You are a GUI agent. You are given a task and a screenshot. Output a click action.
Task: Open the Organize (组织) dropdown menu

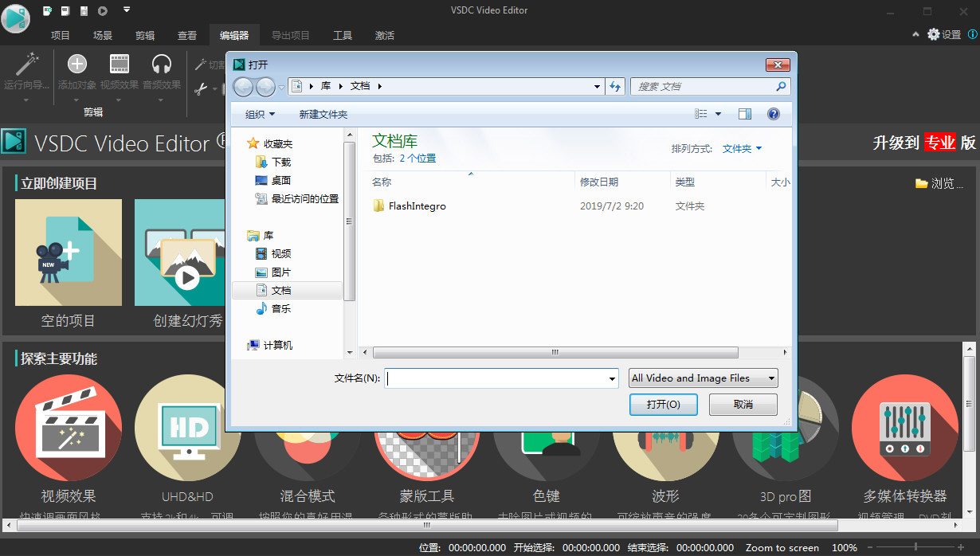(260, 115)
